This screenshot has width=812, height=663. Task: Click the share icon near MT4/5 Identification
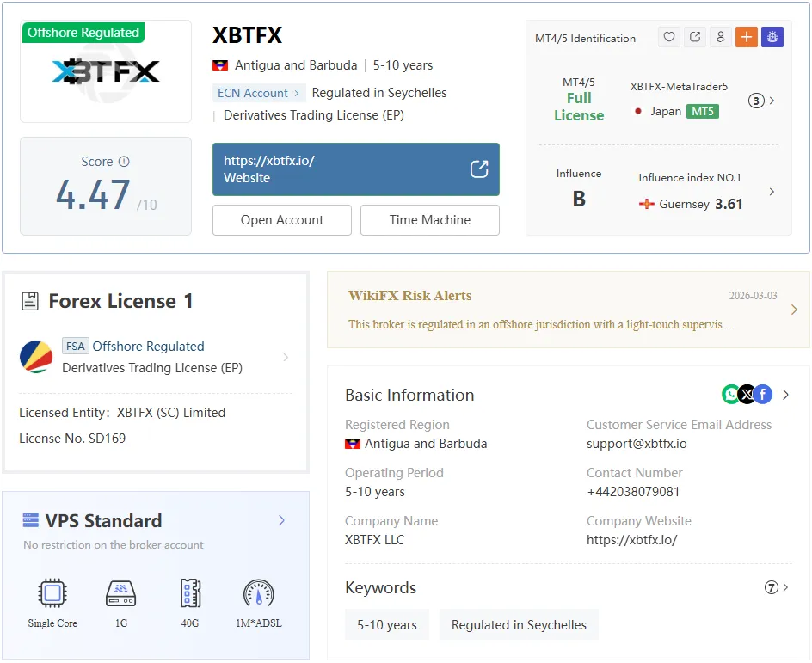(695, 37)
